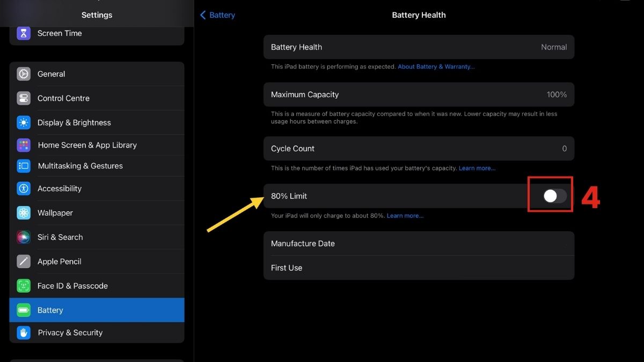Image resolution: width=644 pixels, height=362 pixels.
Task: Tap Multitasking & Gestures icon
Action: pos(24,166)
